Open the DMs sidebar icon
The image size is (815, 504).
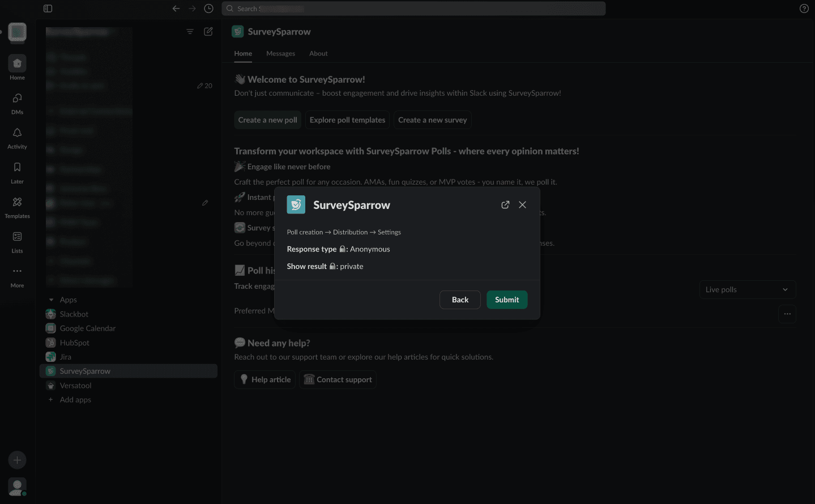17,102
